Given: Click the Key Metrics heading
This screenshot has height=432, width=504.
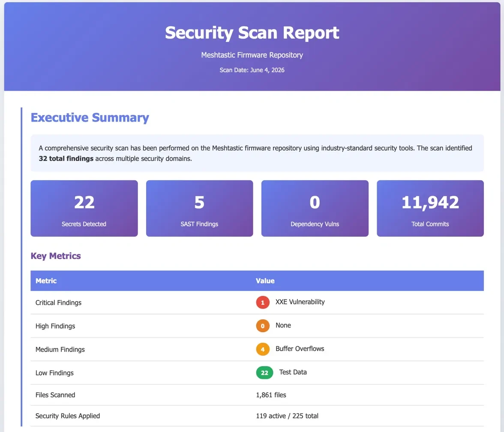Looking at the screenshot, I should [56, 256].
